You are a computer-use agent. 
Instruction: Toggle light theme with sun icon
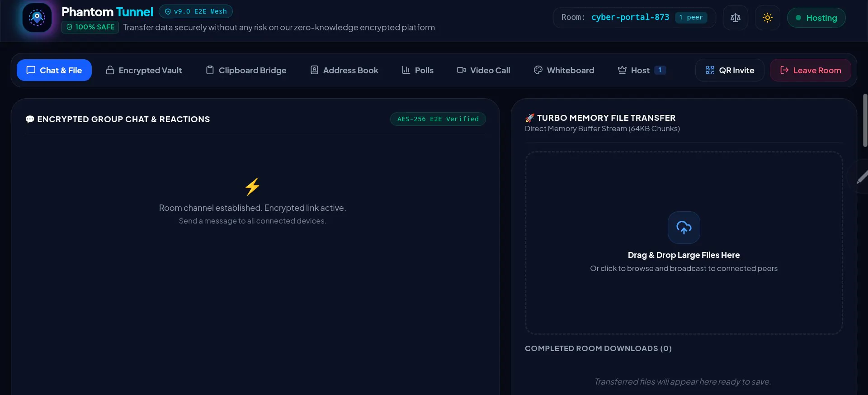coord(768,18)
